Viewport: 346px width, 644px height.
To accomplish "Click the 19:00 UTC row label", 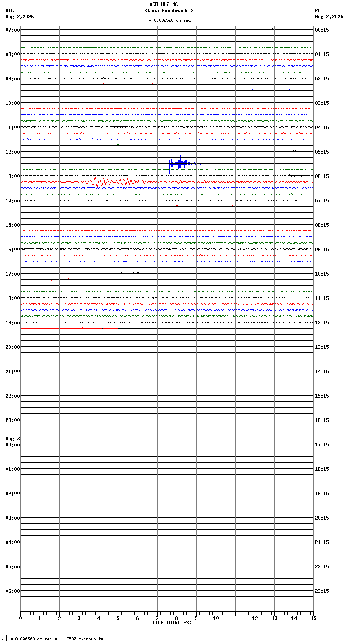I will (13, 323).
